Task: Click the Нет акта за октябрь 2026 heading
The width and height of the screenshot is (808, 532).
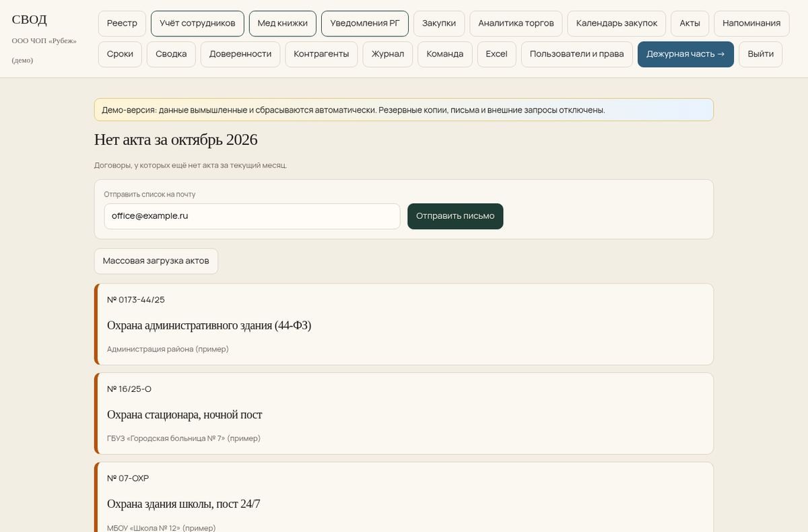Action: click(x=176, y=140)
